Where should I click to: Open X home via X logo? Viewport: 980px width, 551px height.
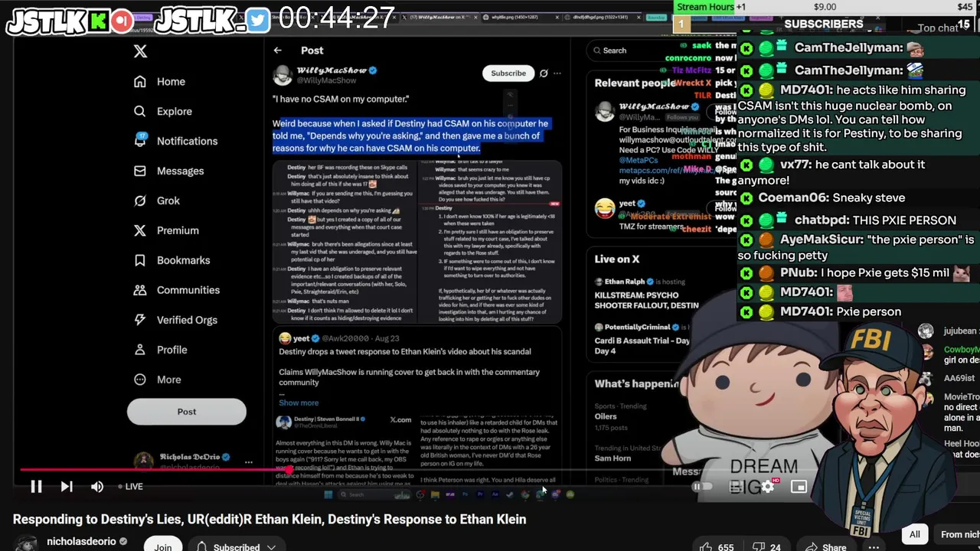(140, 51)
